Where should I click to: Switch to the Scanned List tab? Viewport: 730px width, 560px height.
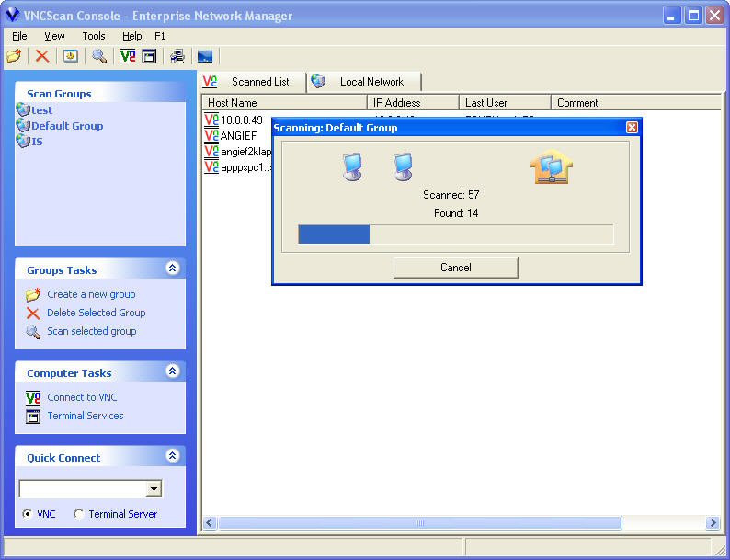point(253,82)
